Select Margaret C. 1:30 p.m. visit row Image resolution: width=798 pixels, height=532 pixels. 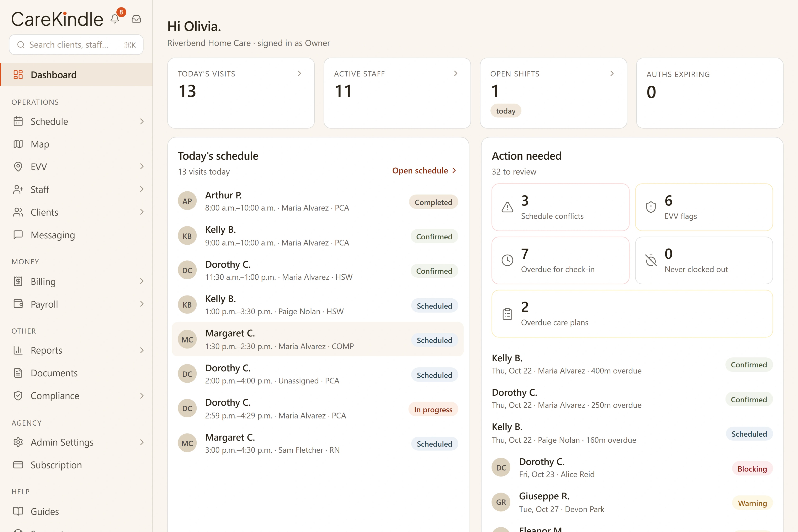tap(318, 339)
